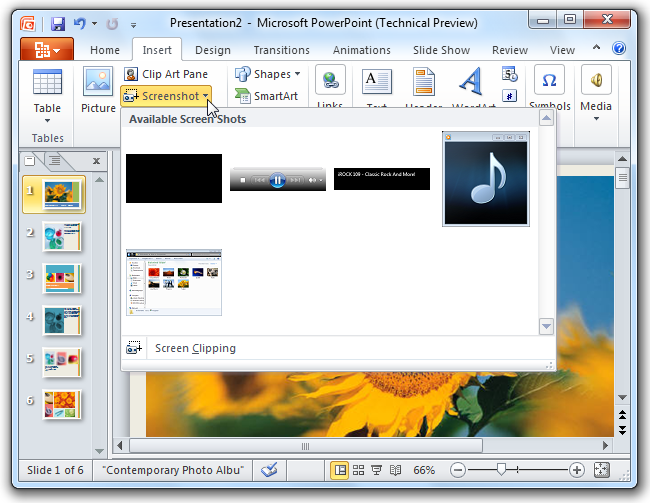Open the Table dropdown menu
The height and width of the screenshot is (503, 650).
[47, 120]
